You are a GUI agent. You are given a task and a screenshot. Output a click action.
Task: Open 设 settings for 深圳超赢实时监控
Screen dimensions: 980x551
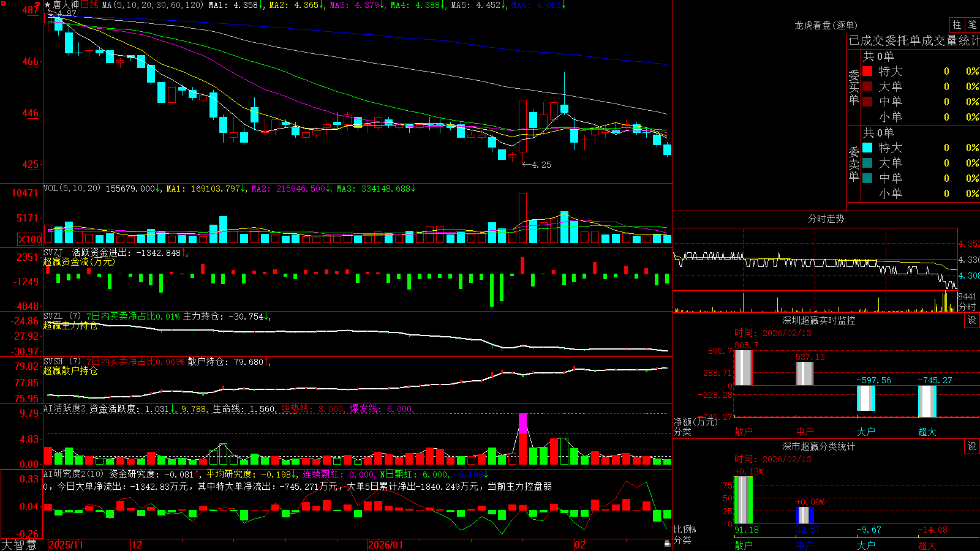pyautogui.click(x=972, y=320)
